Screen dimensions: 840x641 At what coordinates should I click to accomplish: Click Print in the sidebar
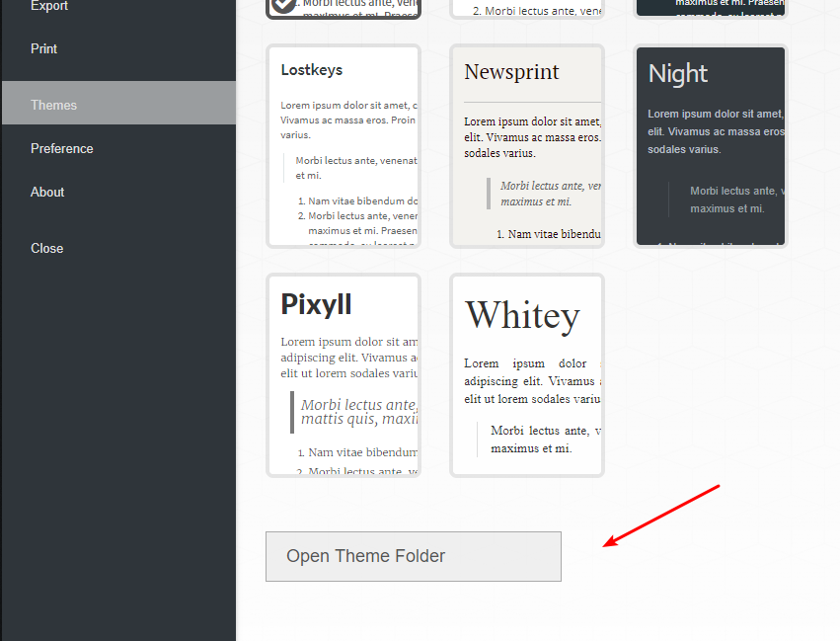[42, 48]
